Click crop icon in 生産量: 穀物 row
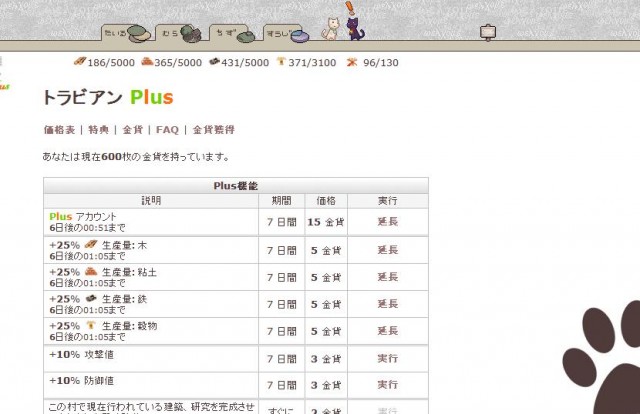 (91, 325)
